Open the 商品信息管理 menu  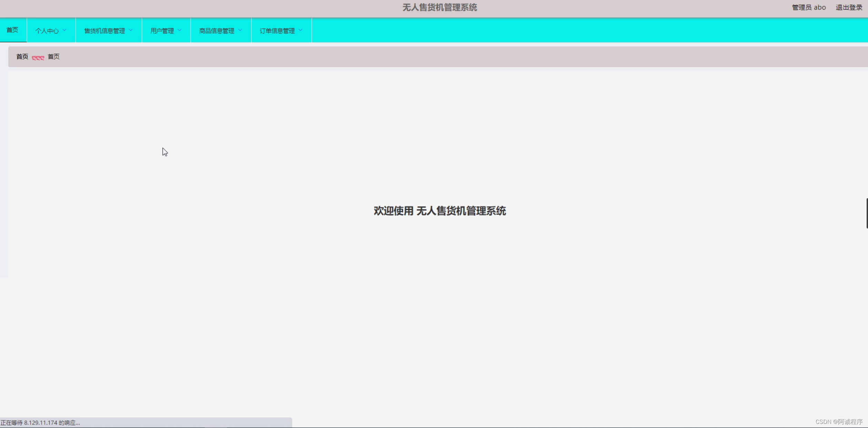tap(216, 31)
